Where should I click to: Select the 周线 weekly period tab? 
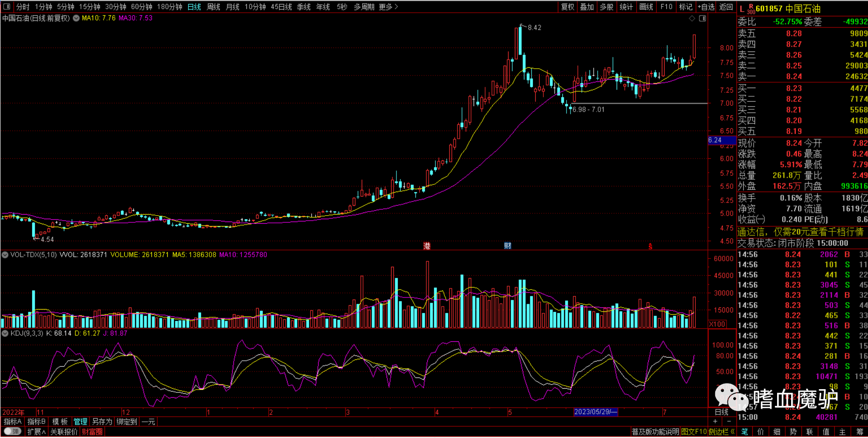pos(213,7)
